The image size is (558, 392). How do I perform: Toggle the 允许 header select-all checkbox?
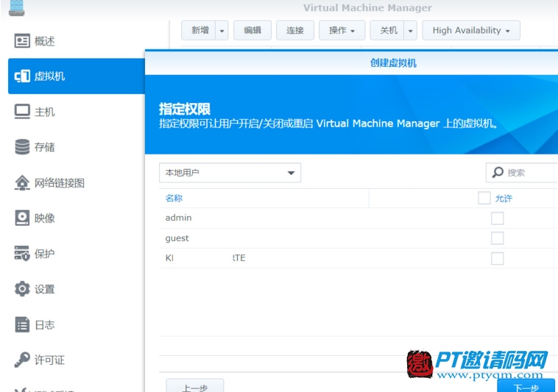tap(484, 198)
